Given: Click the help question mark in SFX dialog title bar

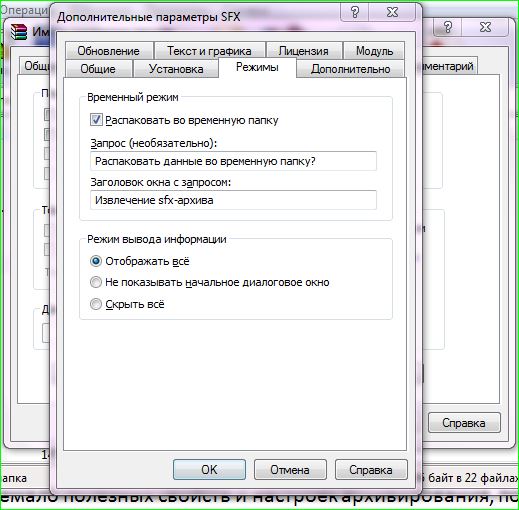Looking at the screenshot, I should point(355,12).
